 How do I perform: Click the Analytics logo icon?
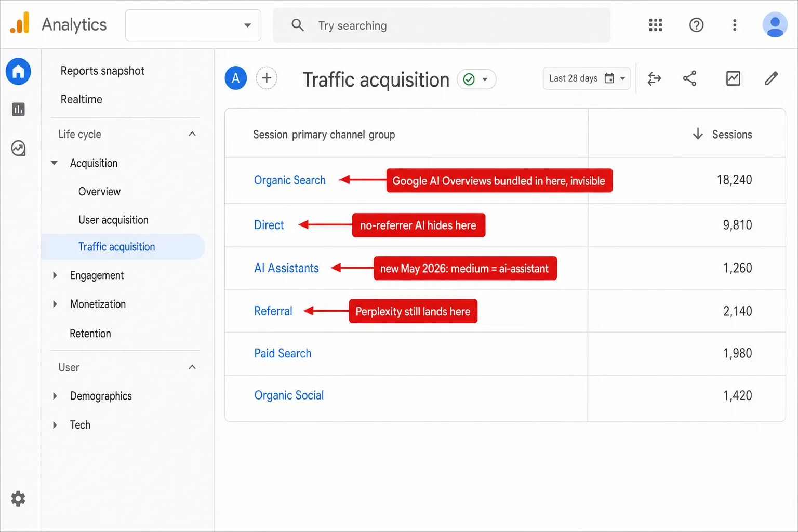click(20, 23)
